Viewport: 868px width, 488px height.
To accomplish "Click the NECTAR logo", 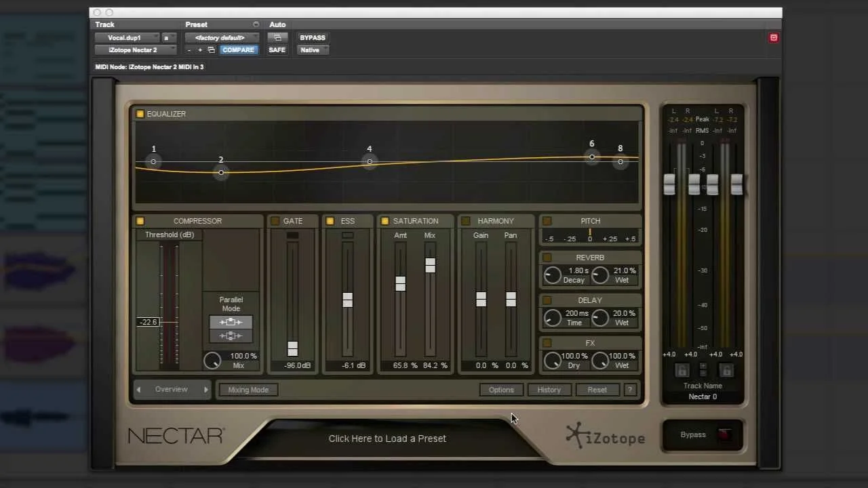I will [175, 436].
